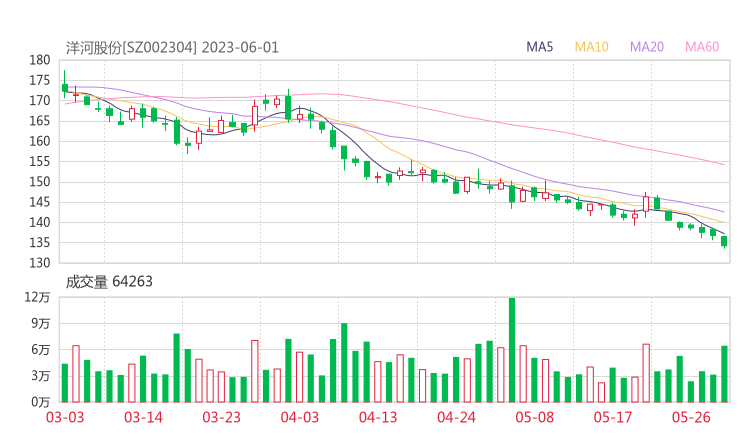This screenshot has height=440, width=740.
Task: Click the 150 price axis label
Action: coord(40,182)
